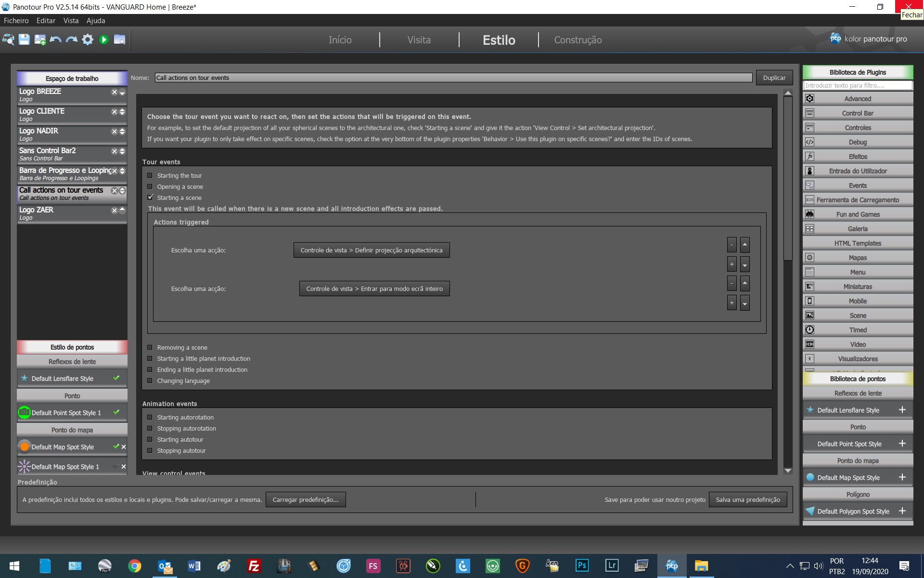Click the Duplicar button
This screenshot has height=578, width=924.
[x=774, y=78]
